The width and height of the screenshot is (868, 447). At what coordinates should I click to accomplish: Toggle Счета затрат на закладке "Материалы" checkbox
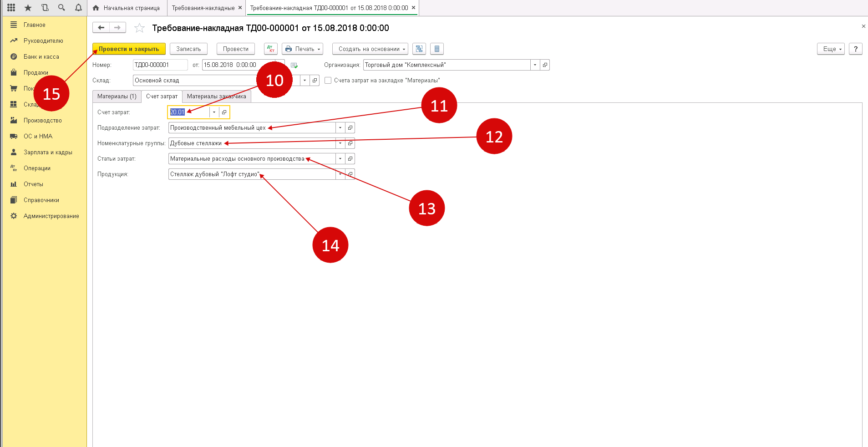point(328,81)
